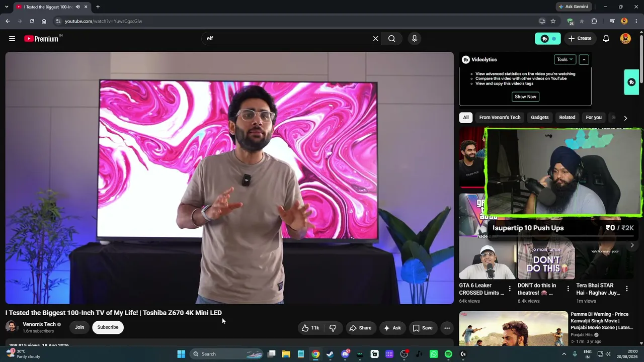Click Show Now in Videolytics panel
Screen dimensions: 644x362
click(x=525, y=97)
